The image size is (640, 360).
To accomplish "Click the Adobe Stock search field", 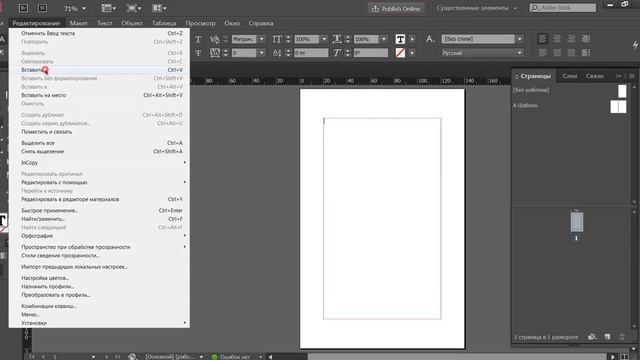I will tap(563, 8).
